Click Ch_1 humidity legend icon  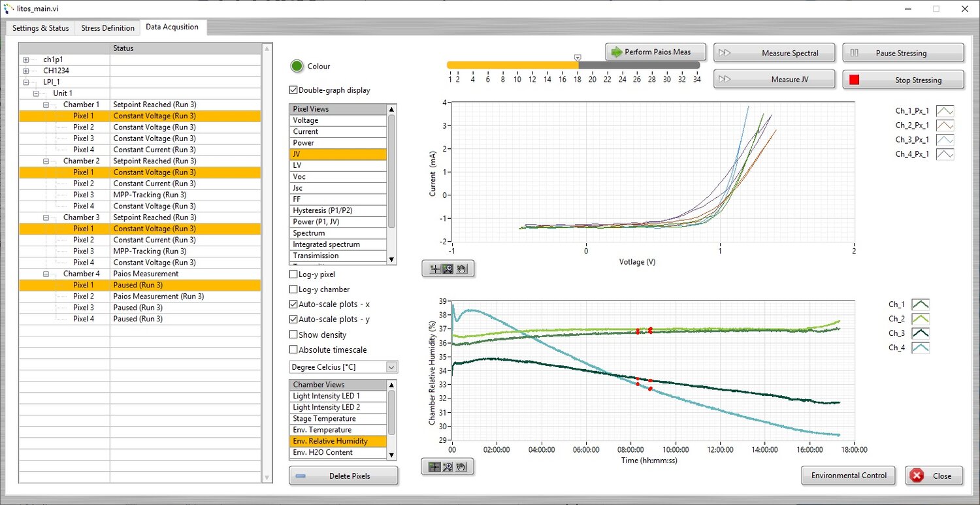[921, 304]
